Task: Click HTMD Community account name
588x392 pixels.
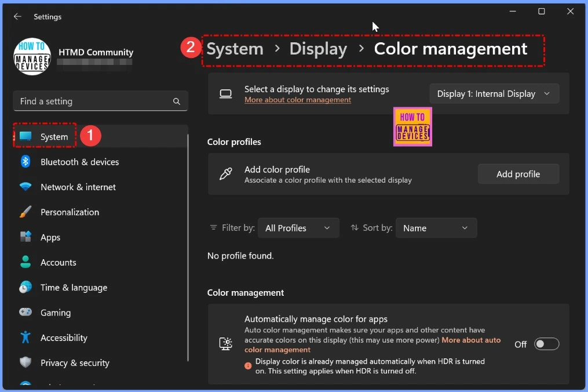Action: point(96,52)
